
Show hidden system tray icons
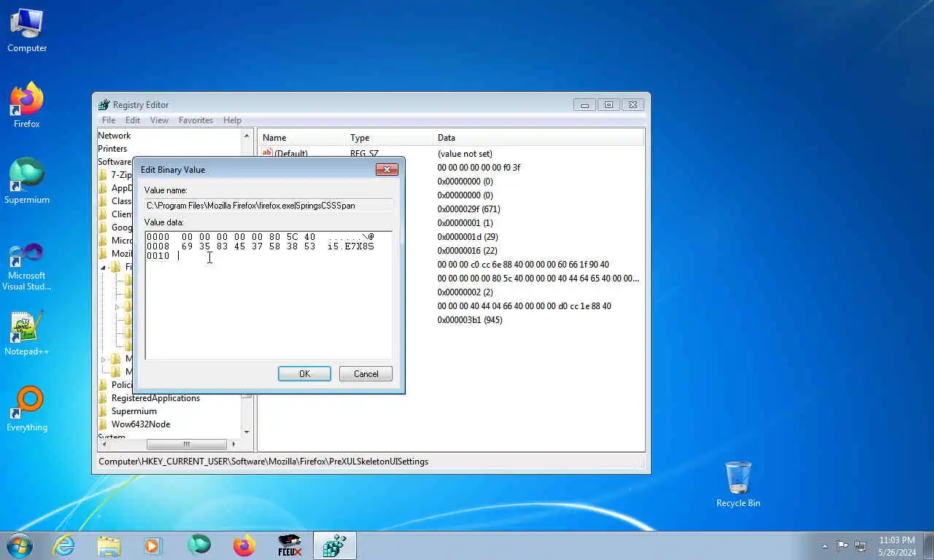pos(825,546)
